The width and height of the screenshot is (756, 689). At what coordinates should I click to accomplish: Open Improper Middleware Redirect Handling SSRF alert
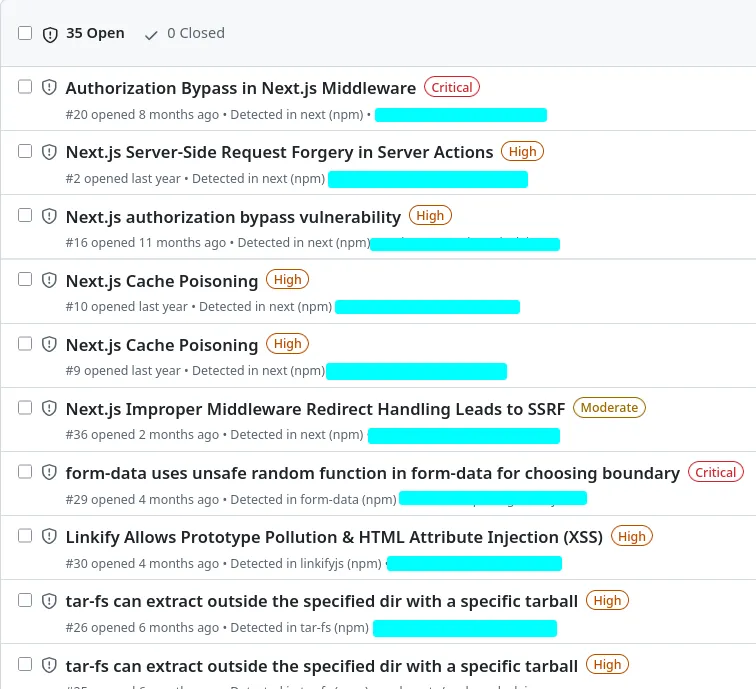coord(315,409)
